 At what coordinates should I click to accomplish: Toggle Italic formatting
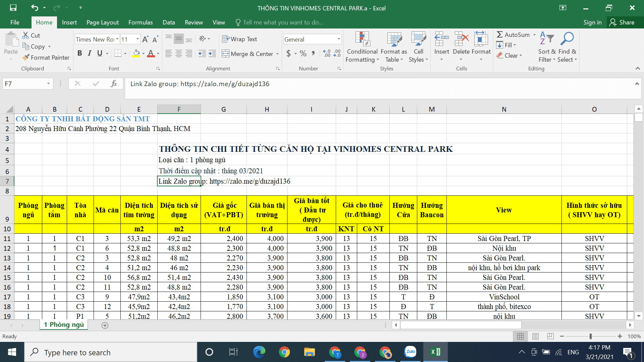[x=90, y=53]
